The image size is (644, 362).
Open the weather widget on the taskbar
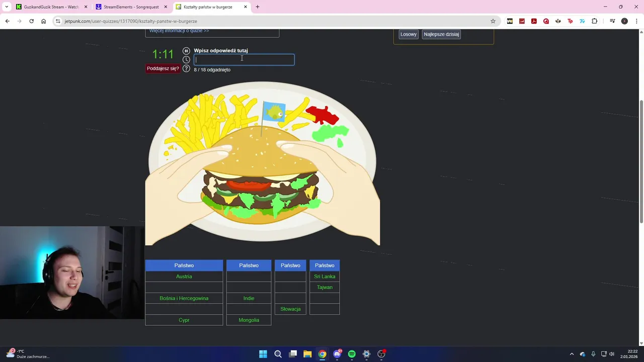pyautogui.click(x=28, y=354)
